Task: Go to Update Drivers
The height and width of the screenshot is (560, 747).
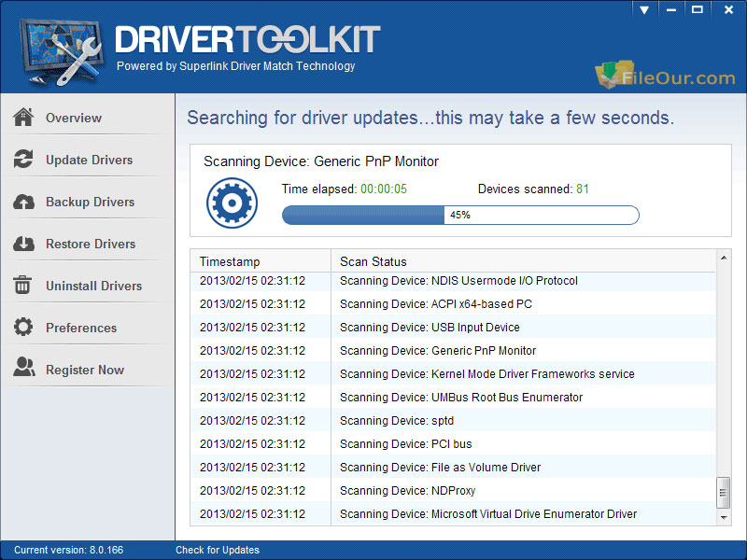Action: coord(88,160)
